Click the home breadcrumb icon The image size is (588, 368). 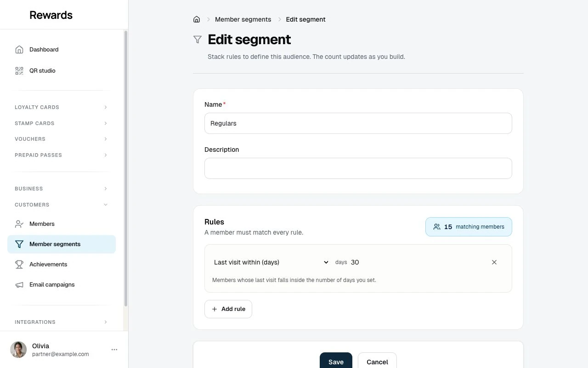[197, 19]
